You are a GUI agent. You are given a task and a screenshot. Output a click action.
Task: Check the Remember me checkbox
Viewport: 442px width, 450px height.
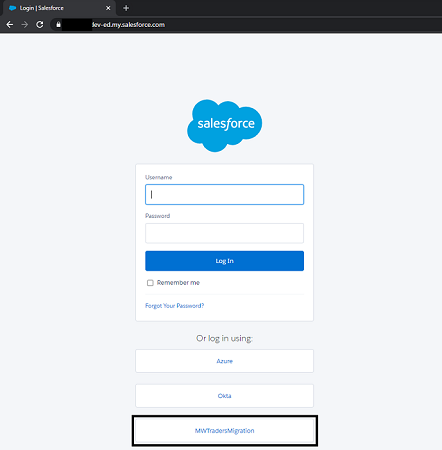[150, 283]
